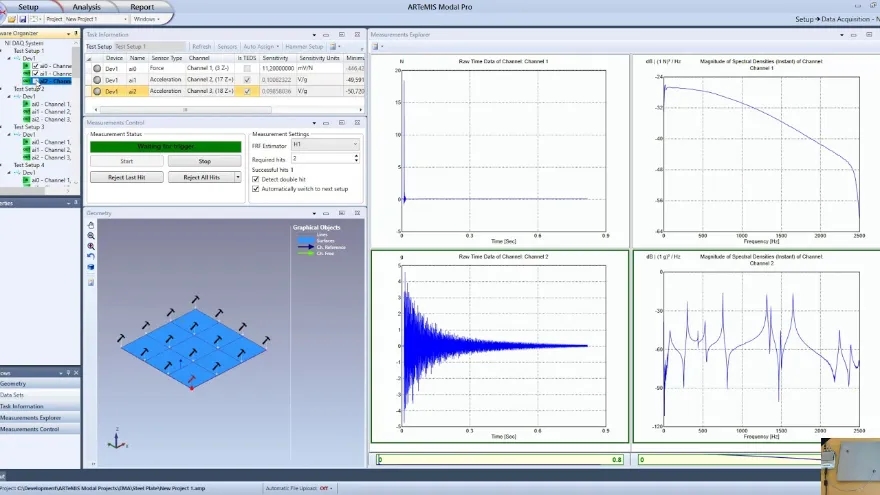Image resolution: width=880 pixels, height=495 pixels.
Task: Click the Task Information horizontal scrollbar
Action: point(185,110)
